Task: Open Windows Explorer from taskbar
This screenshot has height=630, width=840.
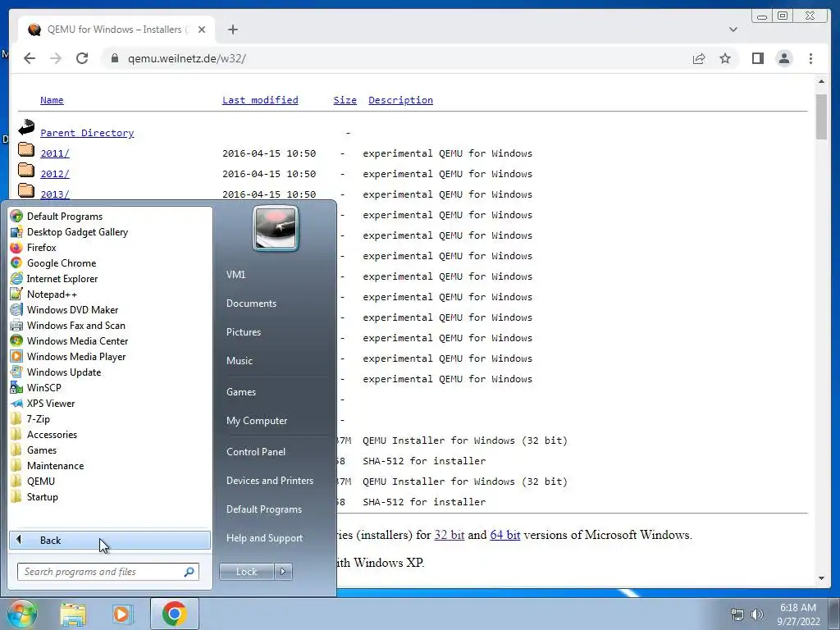Action: click(73, 614)
